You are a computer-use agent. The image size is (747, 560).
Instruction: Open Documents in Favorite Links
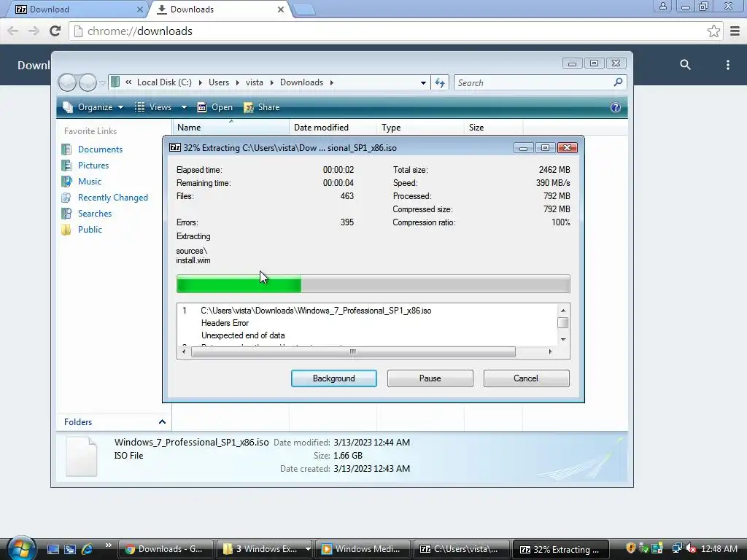tap(100, 149)
